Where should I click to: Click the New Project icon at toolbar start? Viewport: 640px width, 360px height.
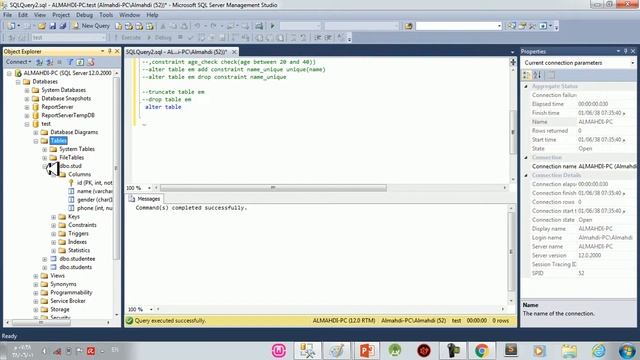(x=11, y=26)
